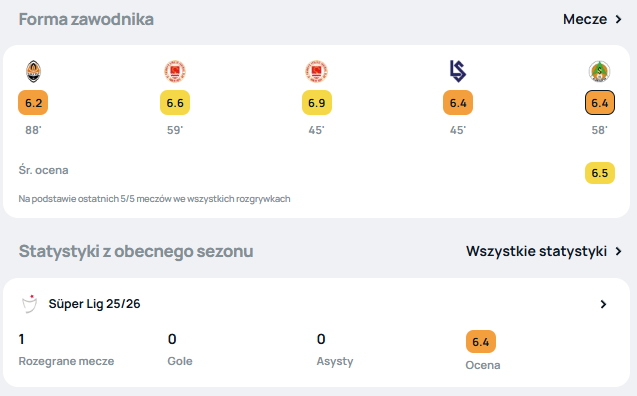This screenshot has width=637, height=396.
Task: Click the Süper Lig league logo
Action: point(30,304)
